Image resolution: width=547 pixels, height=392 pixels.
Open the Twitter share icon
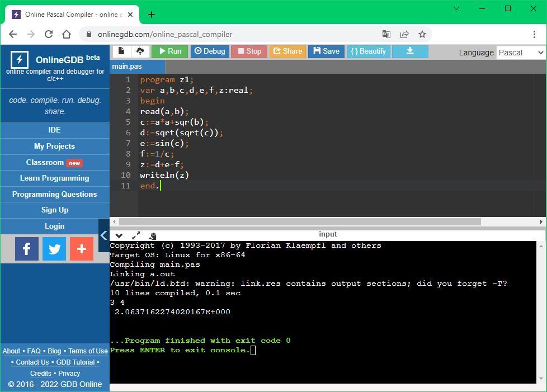point(54,249)
